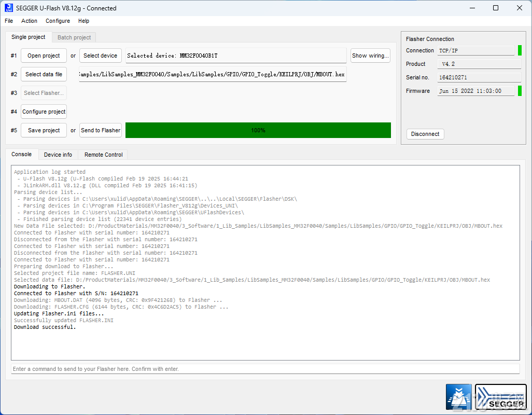532x415 pixels.
Task: Click the green indicator next to Firmware date
Action: pos(520,91)
